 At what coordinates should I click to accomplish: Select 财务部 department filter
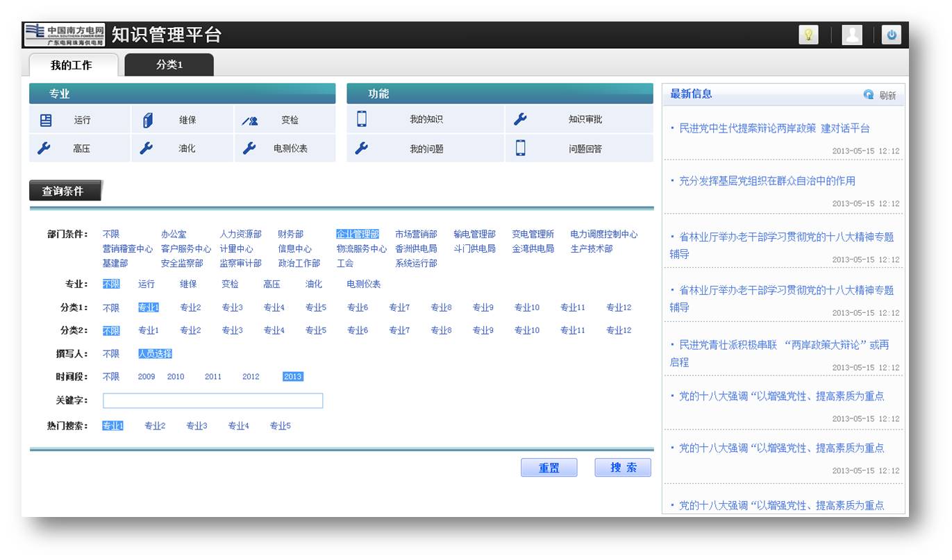click(x=291, y=235)
